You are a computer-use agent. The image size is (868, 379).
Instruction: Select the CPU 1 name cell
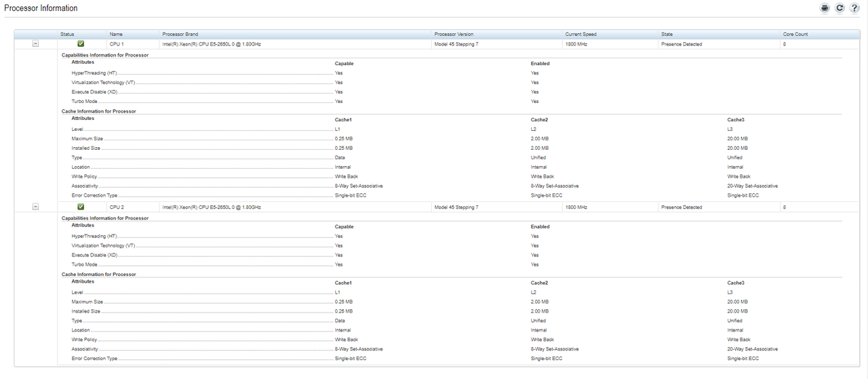click(117, 44)
